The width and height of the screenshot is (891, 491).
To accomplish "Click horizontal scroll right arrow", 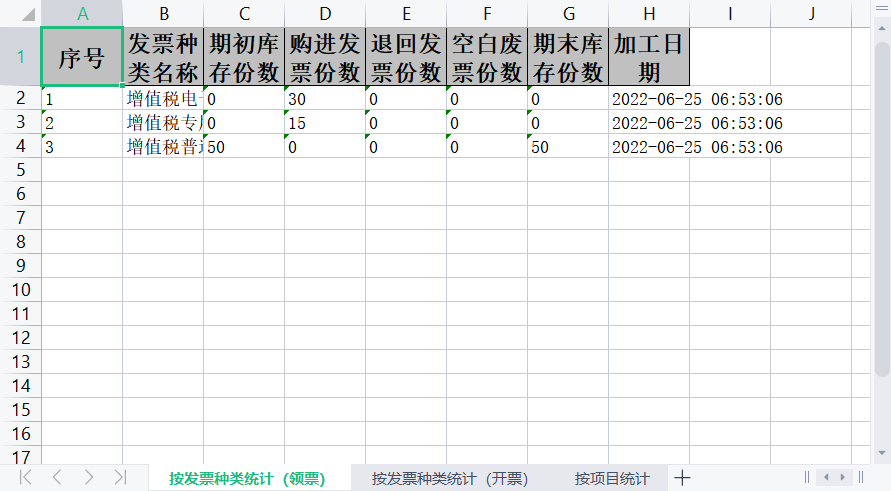I will tap(843, 477).
